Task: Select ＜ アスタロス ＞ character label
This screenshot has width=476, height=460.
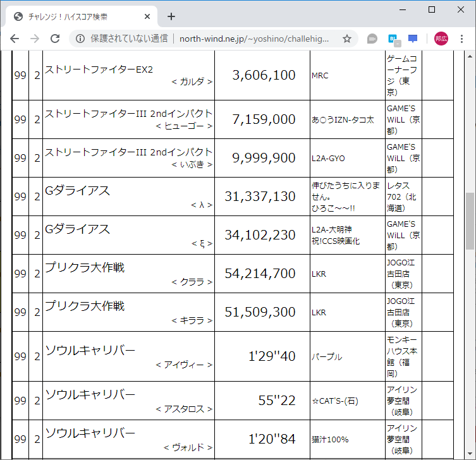Action: coord(184,409)
